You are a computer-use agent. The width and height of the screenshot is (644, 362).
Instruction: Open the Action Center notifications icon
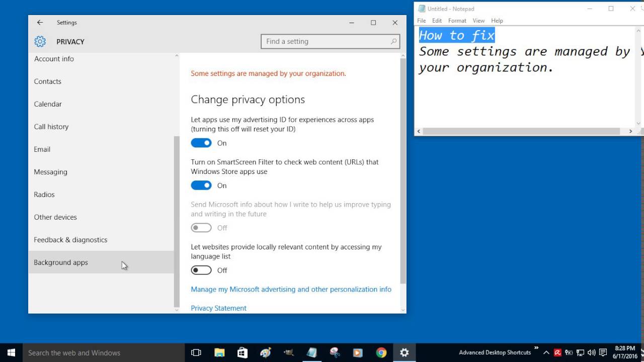[x=603, y=352]
